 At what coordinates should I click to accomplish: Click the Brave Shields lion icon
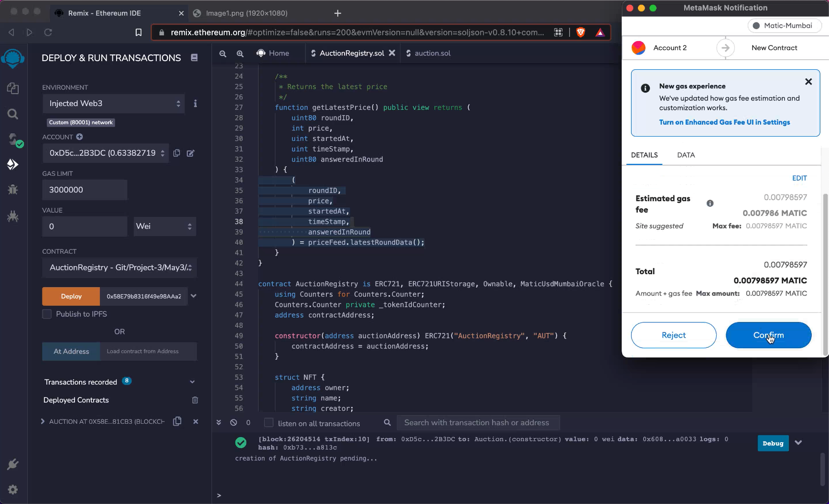[581, 32]
